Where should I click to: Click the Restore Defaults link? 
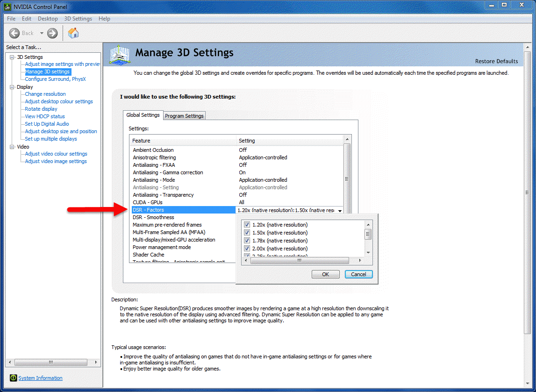tap(496, 61)
